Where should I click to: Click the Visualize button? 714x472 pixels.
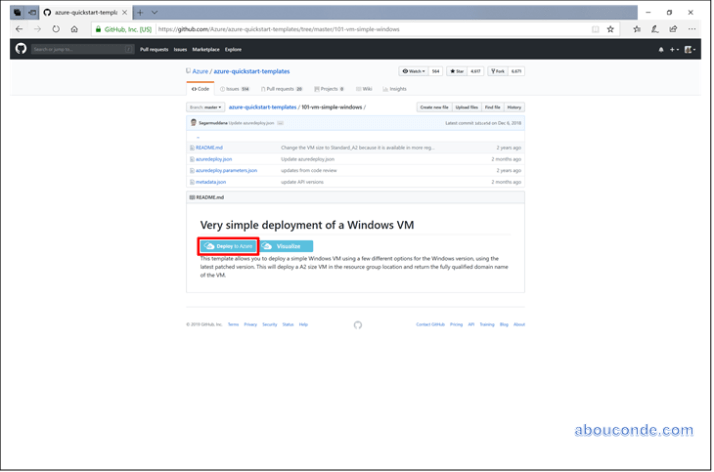point(287,246)
